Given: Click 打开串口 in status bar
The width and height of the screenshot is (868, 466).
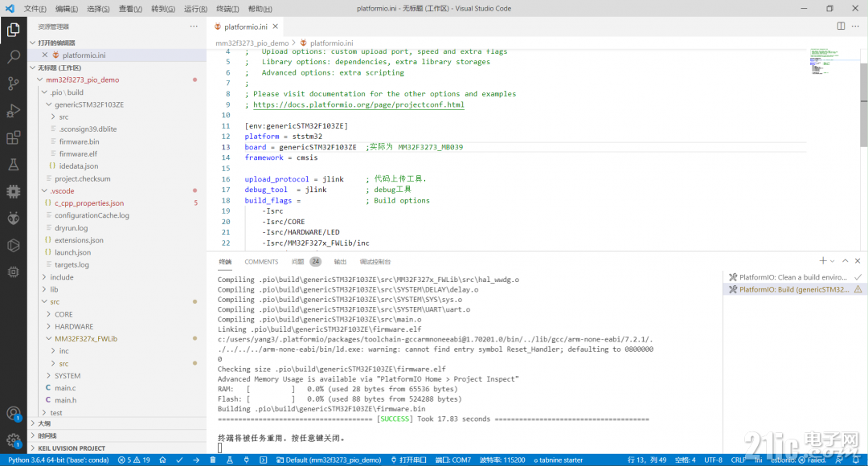Looking at the screenshot, I should pyautogui.click(x=408, y=460).
